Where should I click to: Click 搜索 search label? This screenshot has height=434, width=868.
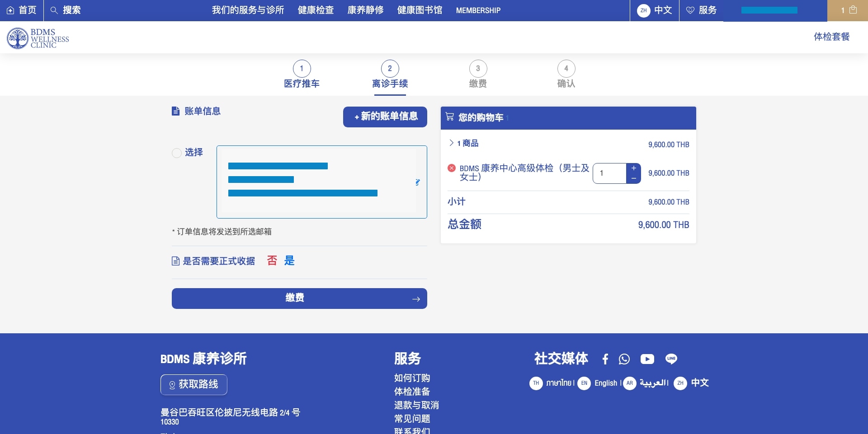(72, 10)
